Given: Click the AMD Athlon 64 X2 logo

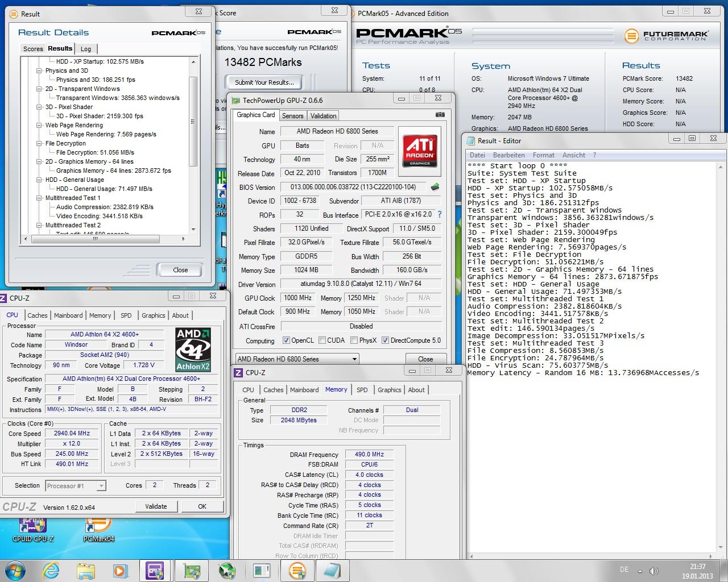Looking at the screenshot, I should click(x=193, y=350).
